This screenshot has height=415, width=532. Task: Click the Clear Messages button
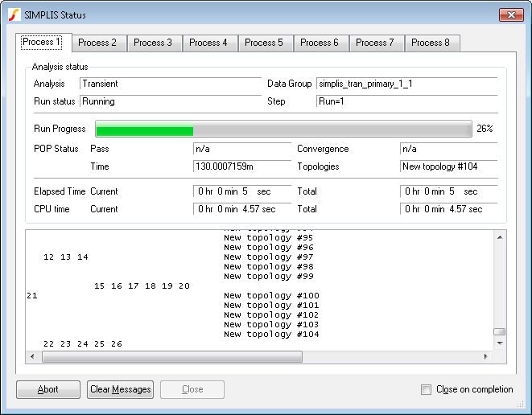click(120, 389)
